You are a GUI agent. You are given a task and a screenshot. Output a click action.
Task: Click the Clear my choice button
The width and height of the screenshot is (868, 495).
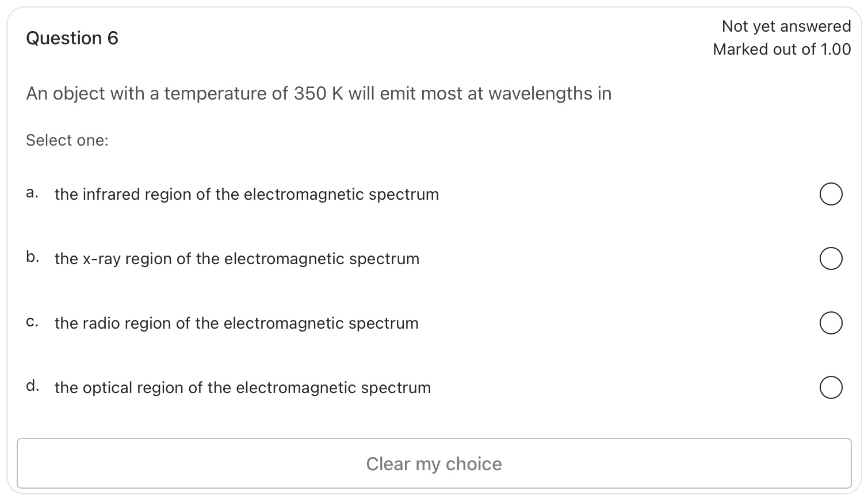pyautogui.click(x=434, y=463)
